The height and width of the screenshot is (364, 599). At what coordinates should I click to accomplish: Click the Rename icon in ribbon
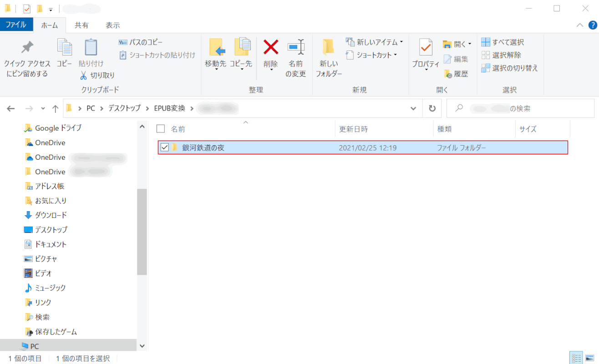[296, 47]
